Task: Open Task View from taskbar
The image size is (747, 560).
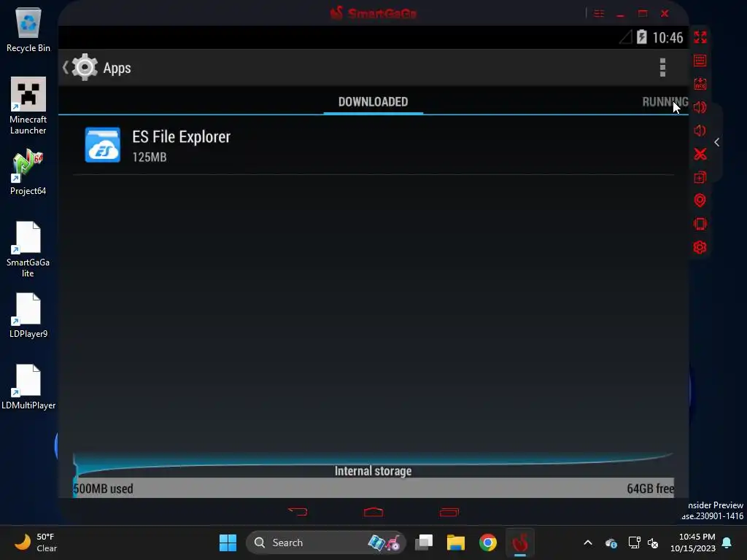Action: pos(424,542)
